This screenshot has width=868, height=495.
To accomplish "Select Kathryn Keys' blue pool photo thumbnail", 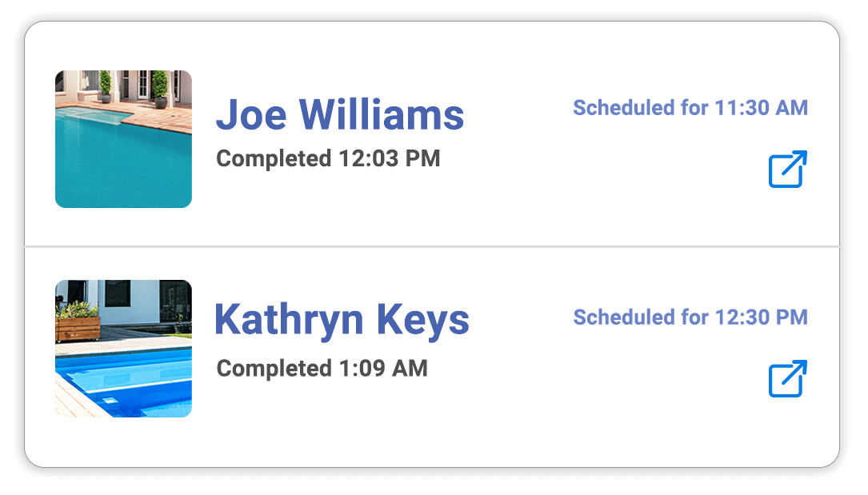I will click(123, 349).
